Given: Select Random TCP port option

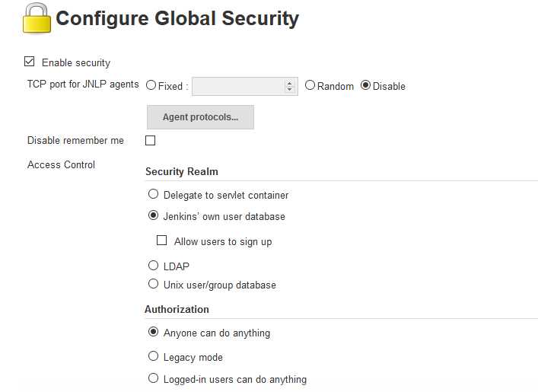Looking at the screenshot, I should [310, 86].
